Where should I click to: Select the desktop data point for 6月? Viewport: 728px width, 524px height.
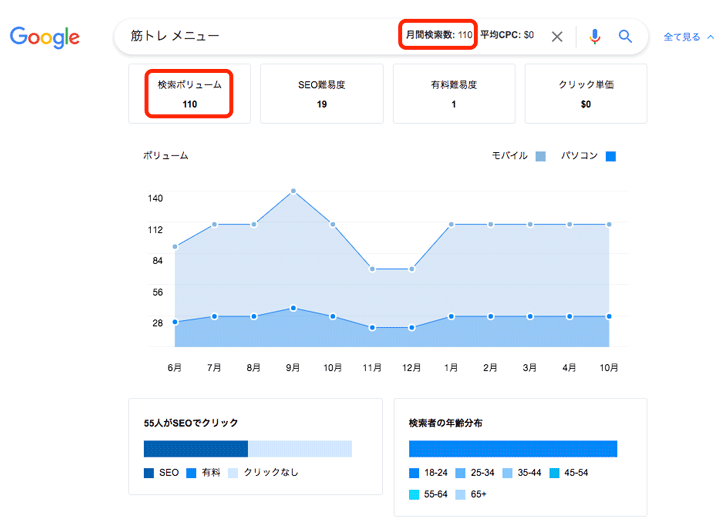(175, 322)
